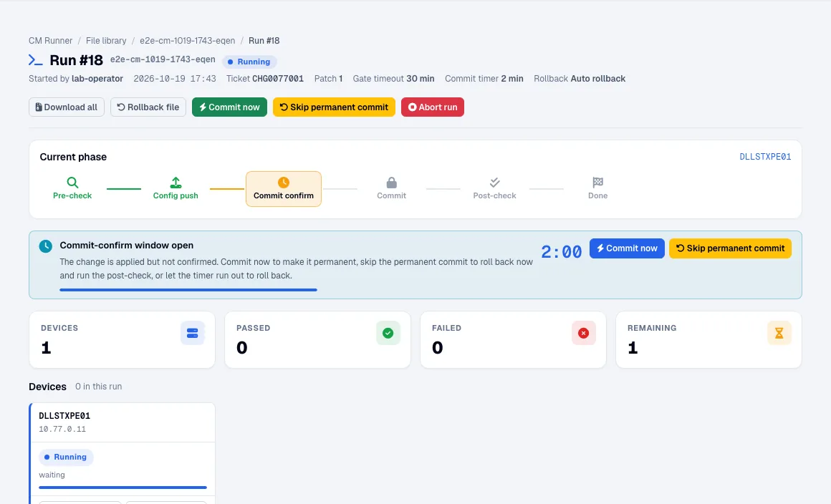831x504 pixels.
Task: Click the Rollback Auto rollback text
Action: (x=580, y=79)
